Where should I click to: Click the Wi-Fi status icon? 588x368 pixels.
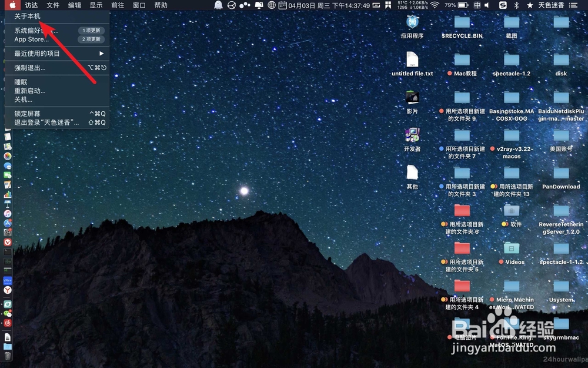(435, 5)
